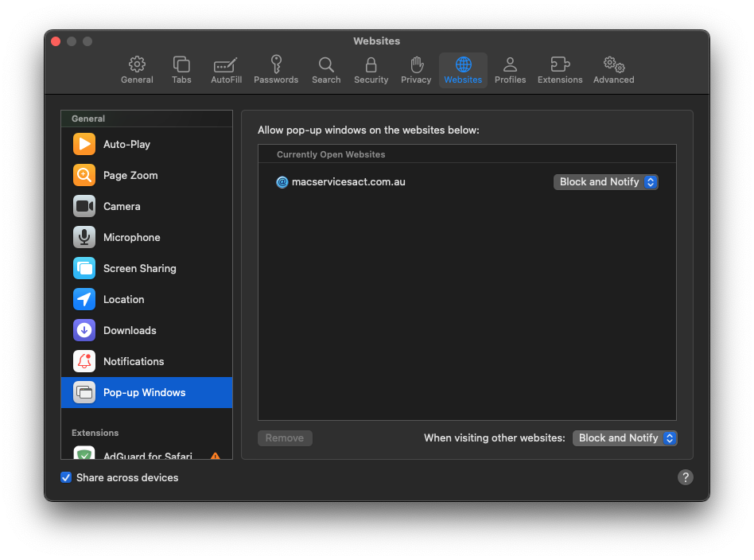Open the Profiles tab in toolbar
Screen dimensions: 754x560
click(x=510, y=70)
